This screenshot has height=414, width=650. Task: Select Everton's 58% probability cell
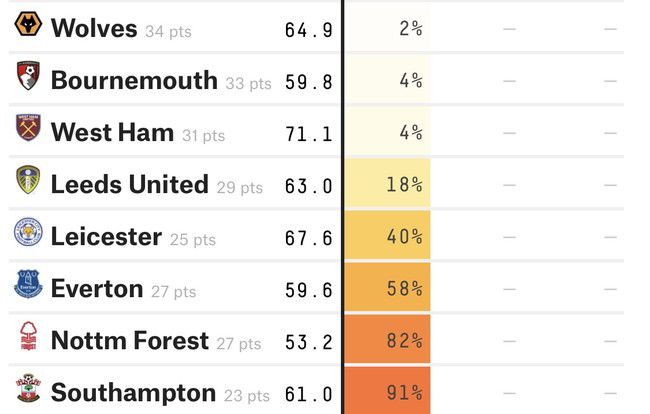387,288
